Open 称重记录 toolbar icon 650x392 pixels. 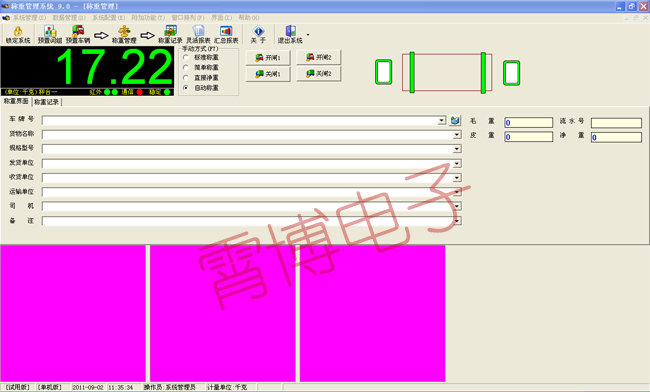[x=170, y=31]
